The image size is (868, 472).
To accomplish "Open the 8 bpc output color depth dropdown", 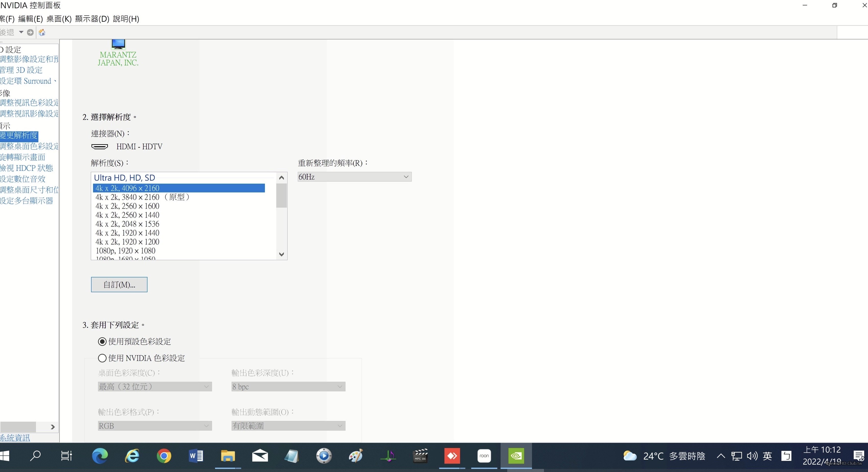I will pos(288,387).
